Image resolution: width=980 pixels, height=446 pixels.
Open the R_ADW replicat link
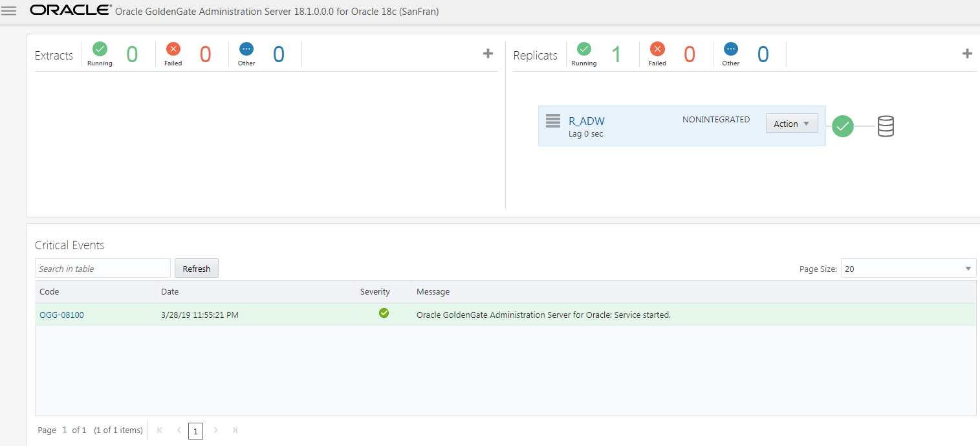[587, 121]
